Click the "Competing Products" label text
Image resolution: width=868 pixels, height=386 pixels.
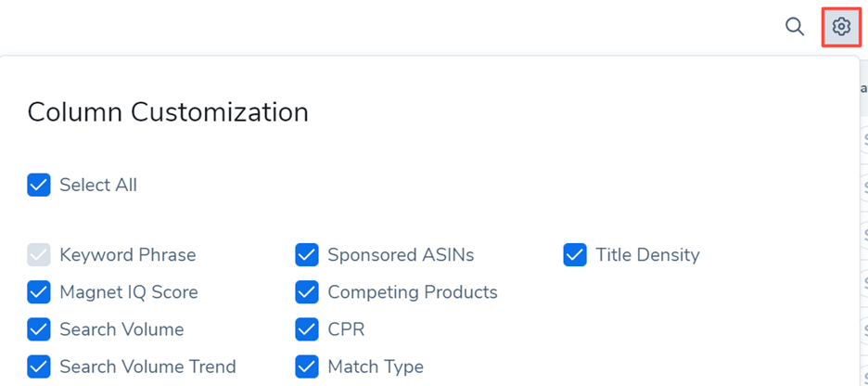tap(413, 292)
